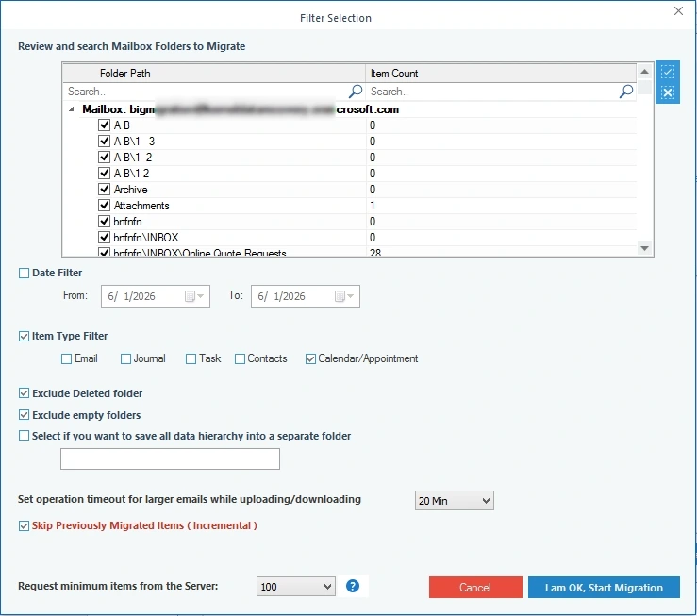Viewport: 697px width, 616px height.
Task: Uncheck the Calendar/Appointment item type
Action: [x=310, y=358]
